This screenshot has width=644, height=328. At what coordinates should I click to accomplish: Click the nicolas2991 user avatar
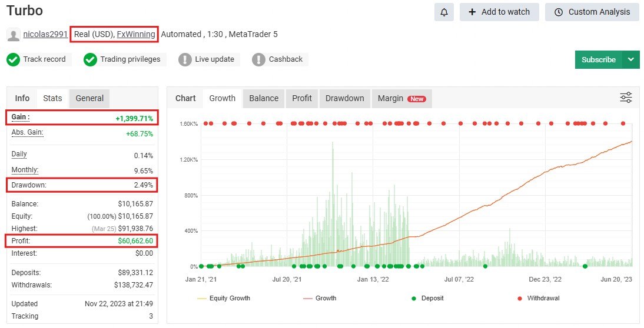point(13,35)
